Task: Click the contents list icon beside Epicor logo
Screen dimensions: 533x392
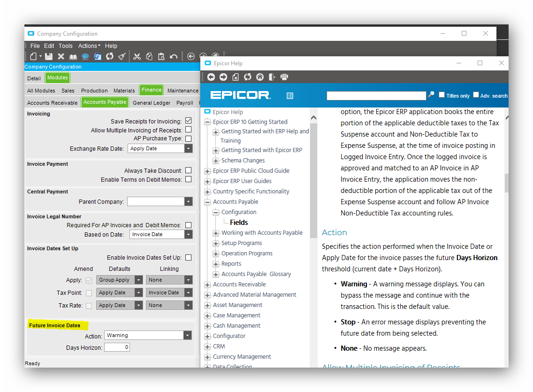Action: point(290,96)
